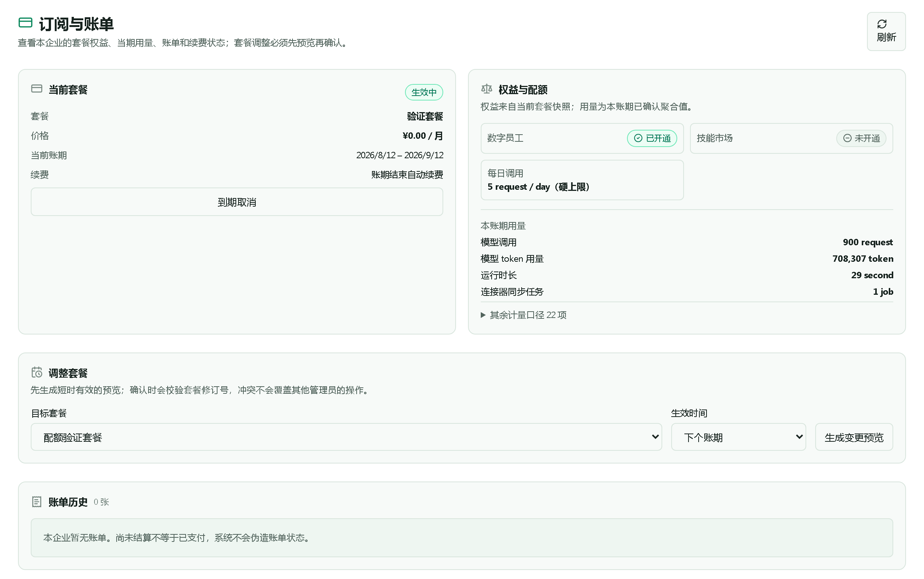This screenshot has height=579, width=924.
Task: Click the 到期取消 button
Action: (x=237, y=202)
